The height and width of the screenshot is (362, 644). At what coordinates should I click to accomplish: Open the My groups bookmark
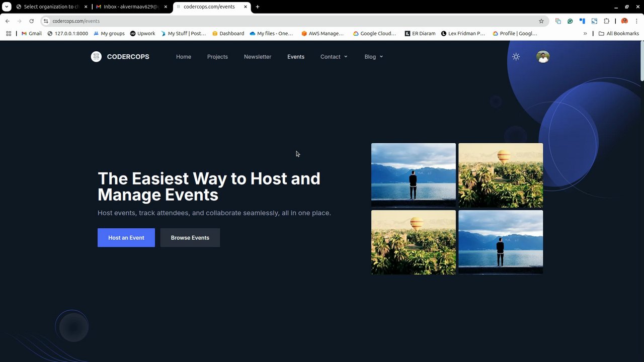point(109,34)
